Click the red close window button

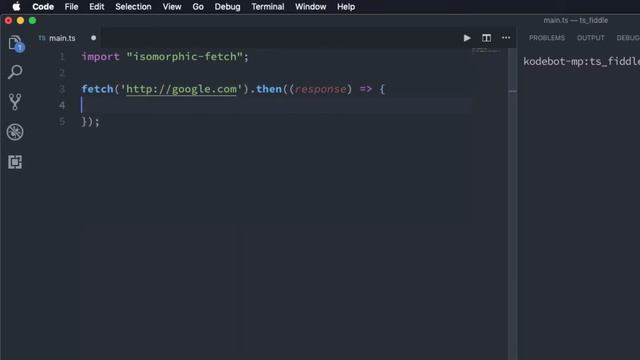8,20
